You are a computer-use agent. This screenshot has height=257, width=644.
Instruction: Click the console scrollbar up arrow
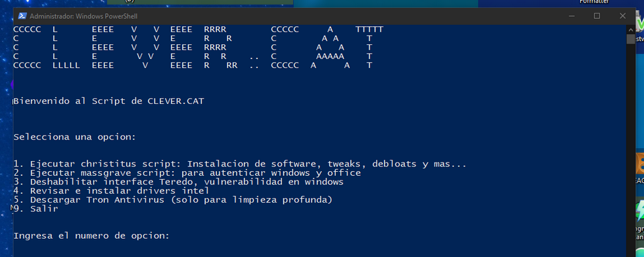[x=631, y=29]
